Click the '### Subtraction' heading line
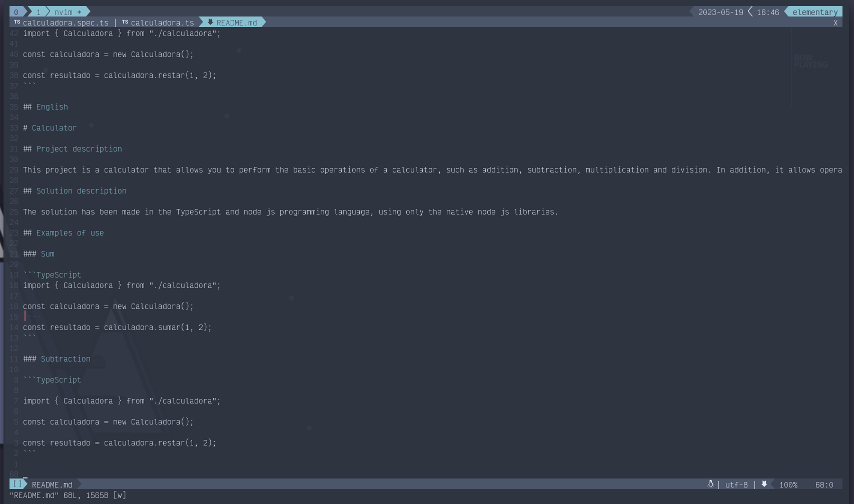Image resolution: width=854 pixels, height=504 pixels. (x=65, y=359)
